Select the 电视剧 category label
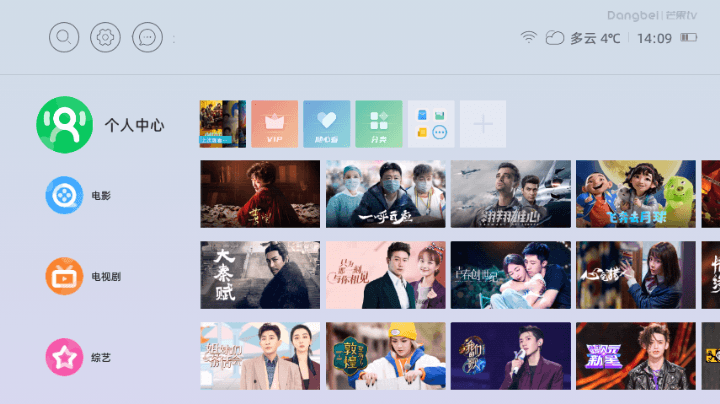The width and height of the screenshot is (720, 404). (x=106, y=277)
